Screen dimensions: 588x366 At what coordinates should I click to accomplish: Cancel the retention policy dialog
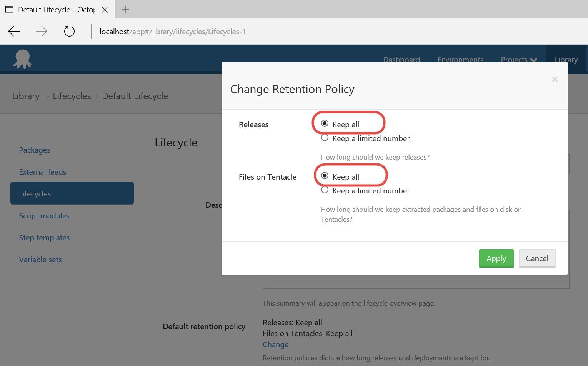point(537,258)
